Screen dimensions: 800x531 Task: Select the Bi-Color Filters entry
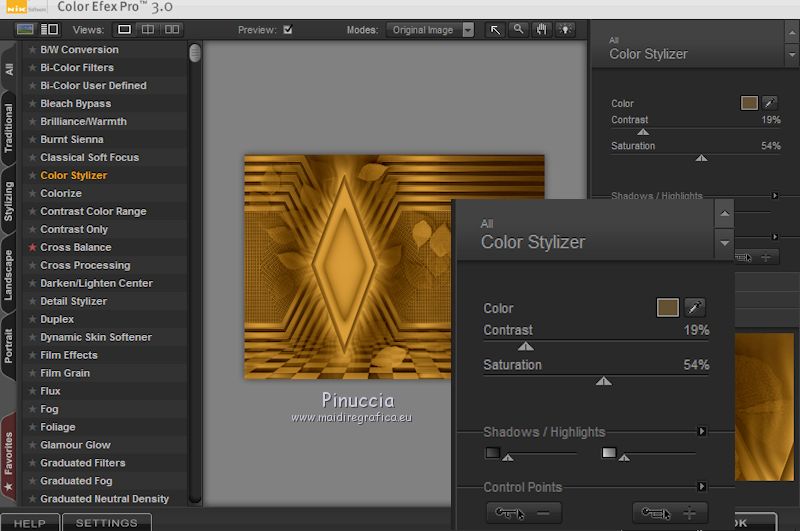(x=77, y=67)
